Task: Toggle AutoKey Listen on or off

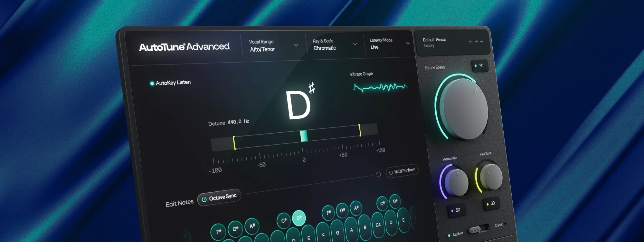Action: tap(170, 83)
